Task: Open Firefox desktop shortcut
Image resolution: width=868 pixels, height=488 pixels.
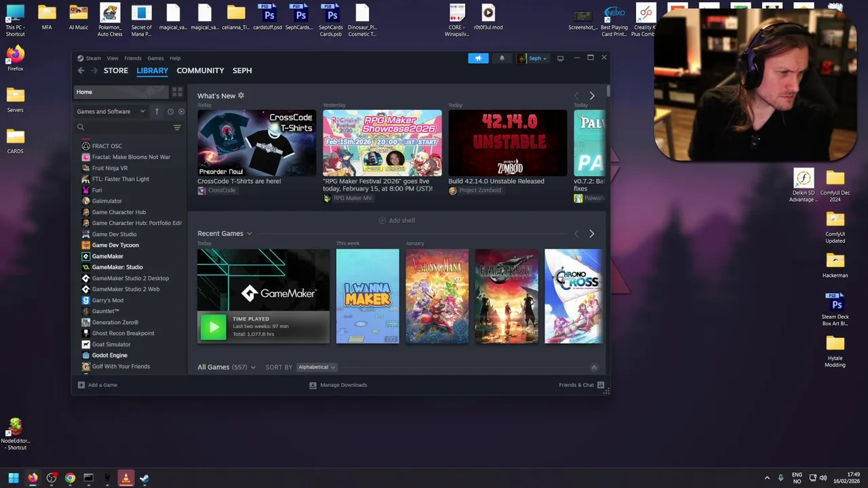Action: [15, 58]
